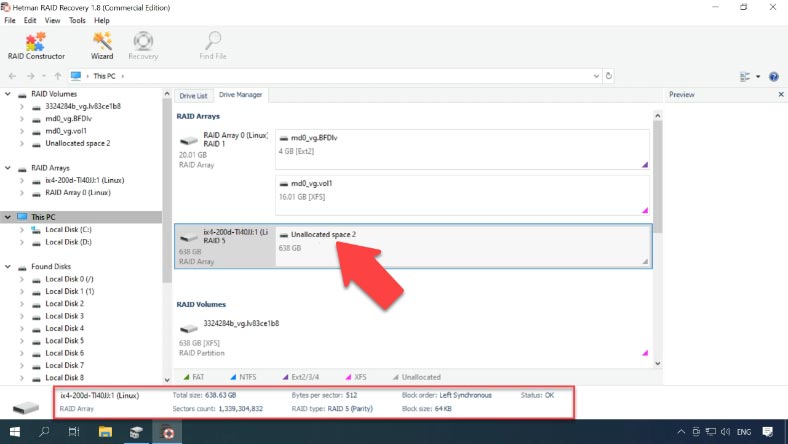Go back using the left arrow

click(x=13, y=76)
